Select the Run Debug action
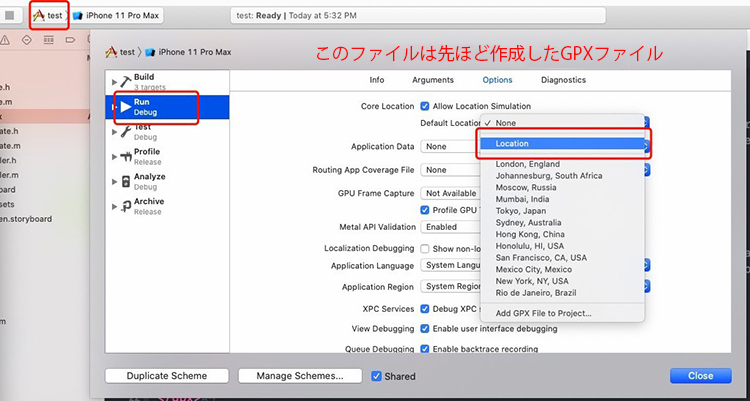 point(167,107)
